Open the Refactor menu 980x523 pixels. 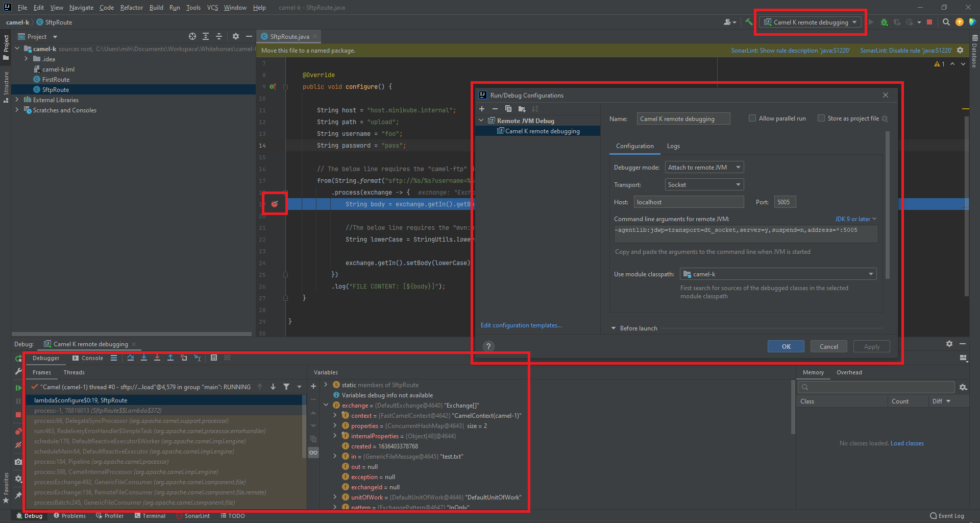coord(132,8)
